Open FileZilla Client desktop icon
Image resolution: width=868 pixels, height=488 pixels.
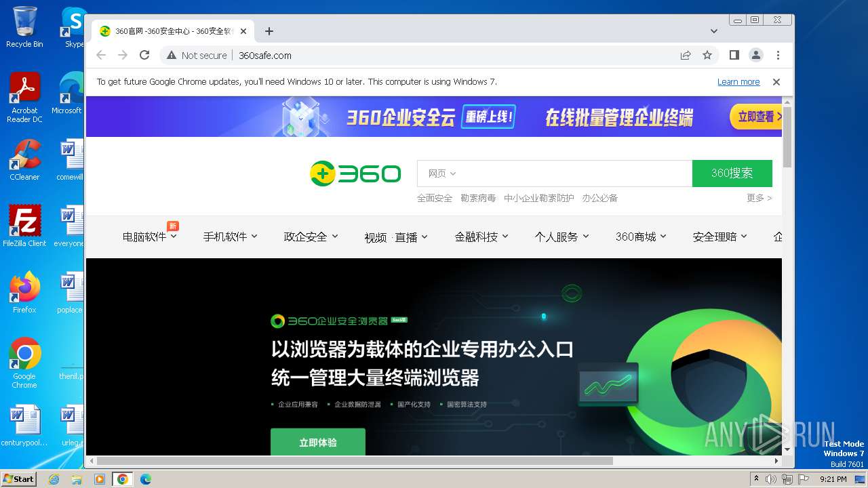pos(24,226)
